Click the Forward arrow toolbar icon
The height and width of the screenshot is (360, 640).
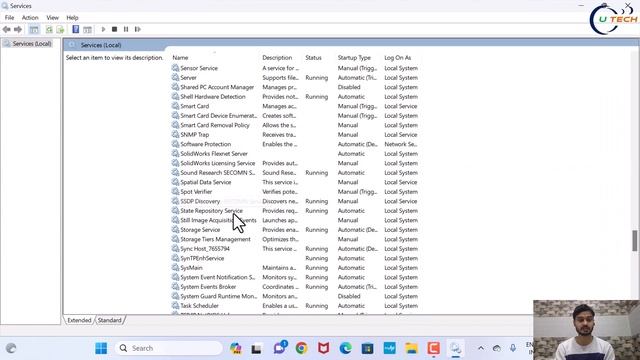coord(18,29)
